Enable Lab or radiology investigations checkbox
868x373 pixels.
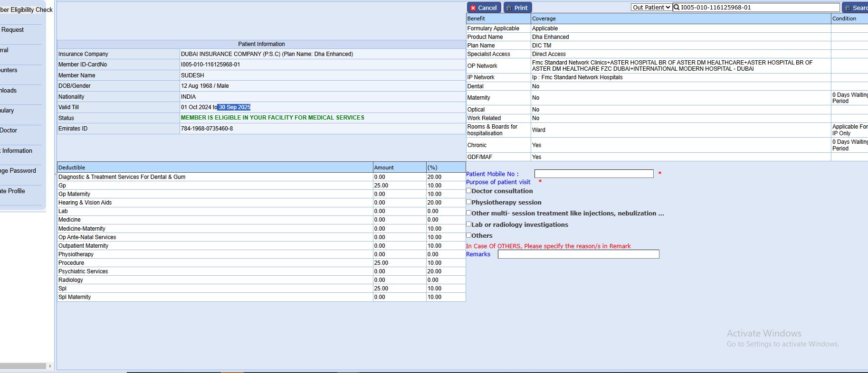469,224
